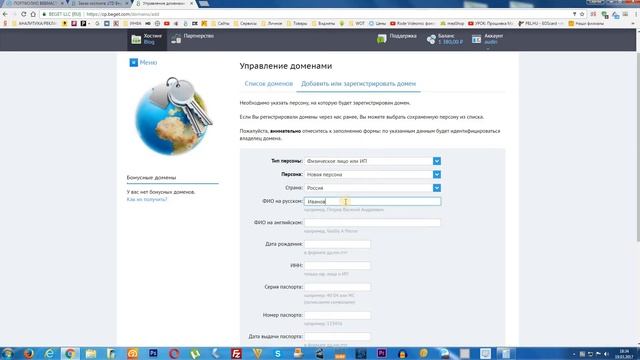Click the Chrome taskbar icon
Viewport: 640px width, 360px height.
tap(70, 353)
